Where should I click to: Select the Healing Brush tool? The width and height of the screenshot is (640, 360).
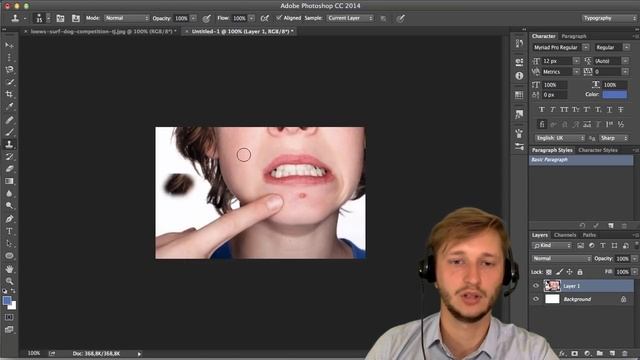[x=9, y=120]
